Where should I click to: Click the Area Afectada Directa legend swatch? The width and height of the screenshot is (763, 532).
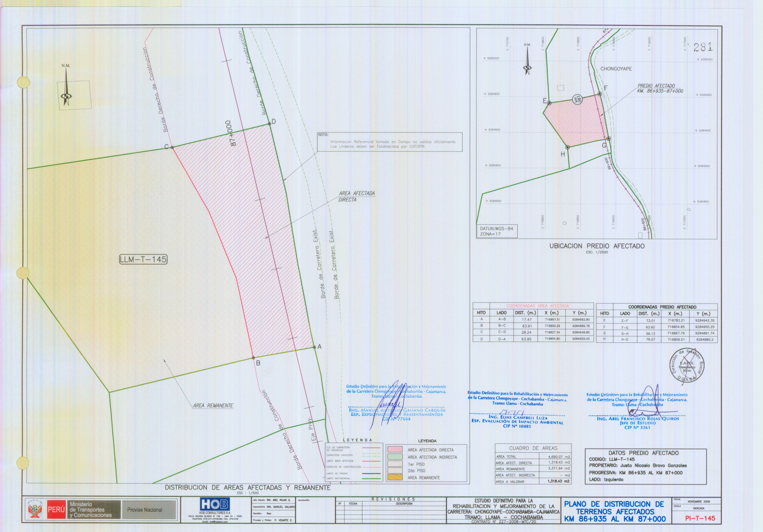click(x=395, y=450)
